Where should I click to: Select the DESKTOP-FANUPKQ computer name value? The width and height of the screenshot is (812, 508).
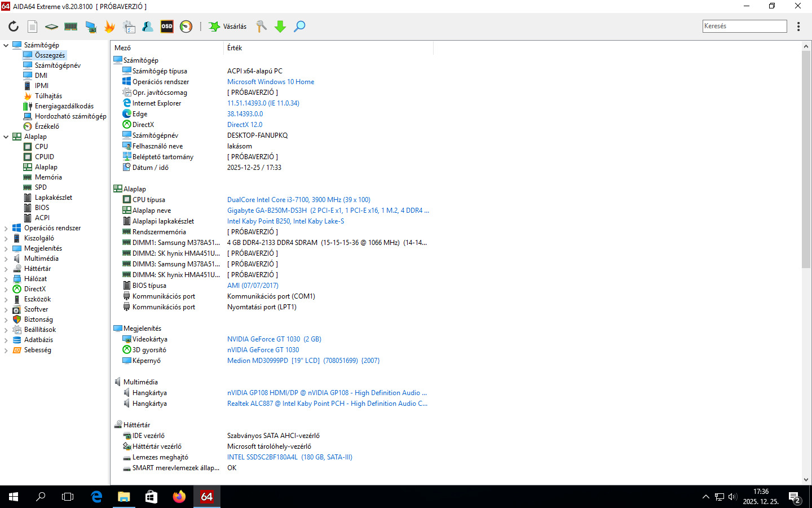pos(258,135)
